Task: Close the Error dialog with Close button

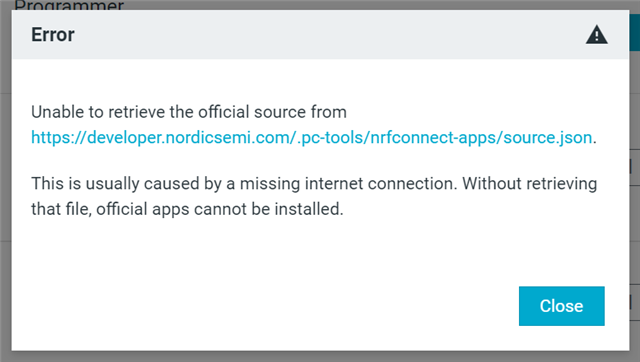Action: coord(562,306)
